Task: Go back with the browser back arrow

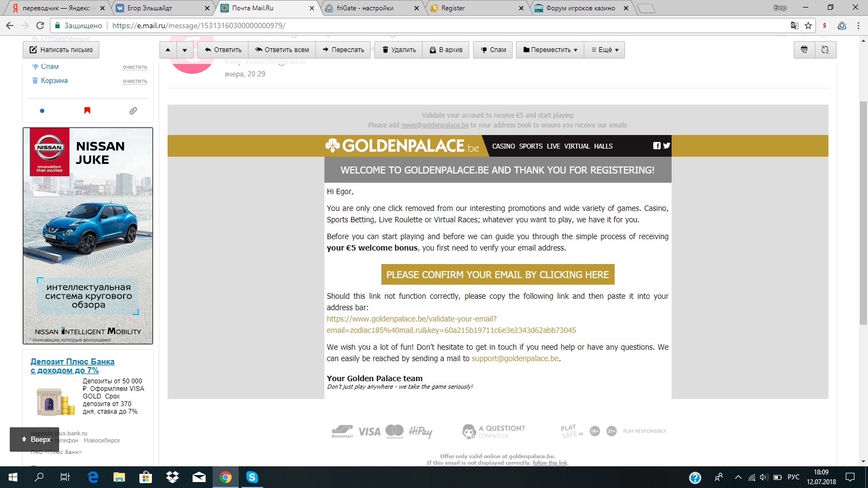Action: [9, 25]
